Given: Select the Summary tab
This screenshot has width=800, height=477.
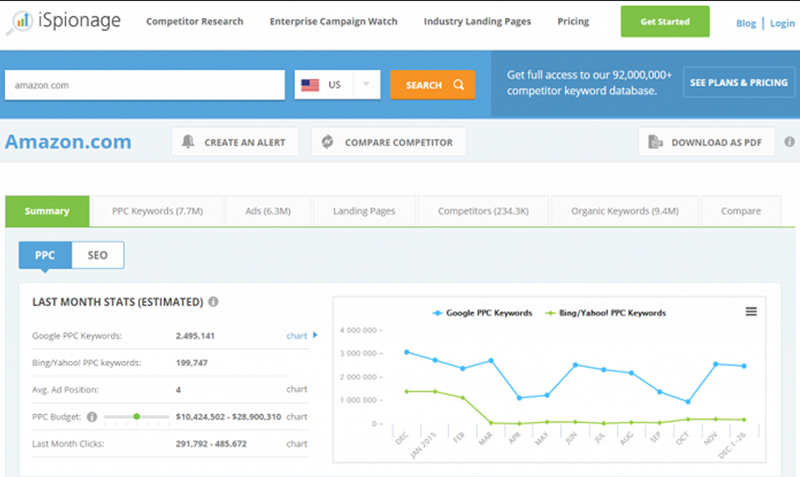Looking at the screenshot, I should pos(47,211).
